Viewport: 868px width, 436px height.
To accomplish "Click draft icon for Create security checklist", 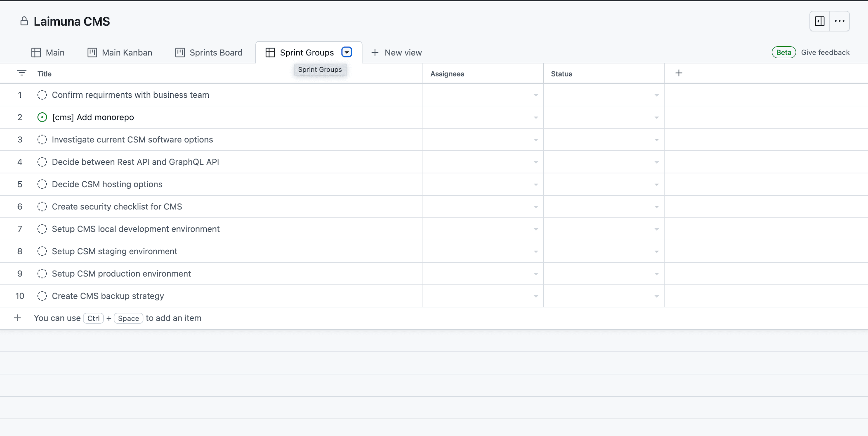I will pos(42,206).
